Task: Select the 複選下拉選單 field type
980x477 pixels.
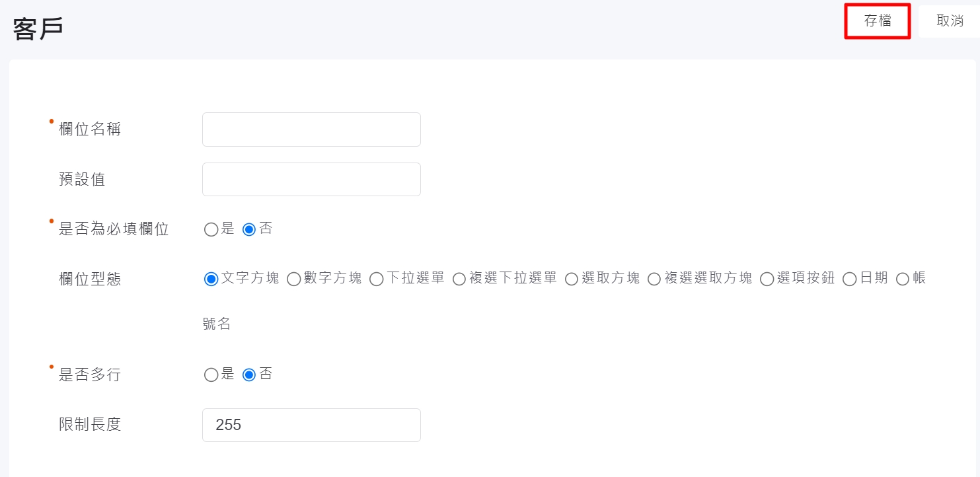Action: (459, 279)
